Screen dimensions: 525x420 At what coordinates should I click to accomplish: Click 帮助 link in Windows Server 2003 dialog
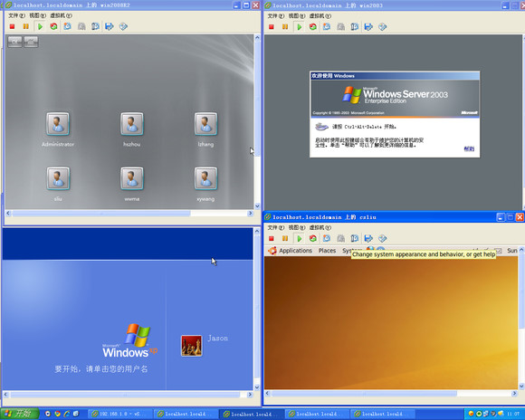469,148
